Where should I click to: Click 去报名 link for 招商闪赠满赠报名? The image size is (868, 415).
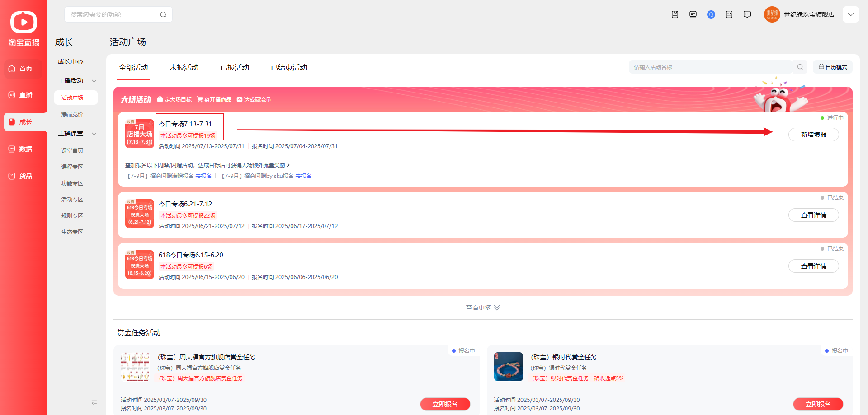click(x=203, y=176)
